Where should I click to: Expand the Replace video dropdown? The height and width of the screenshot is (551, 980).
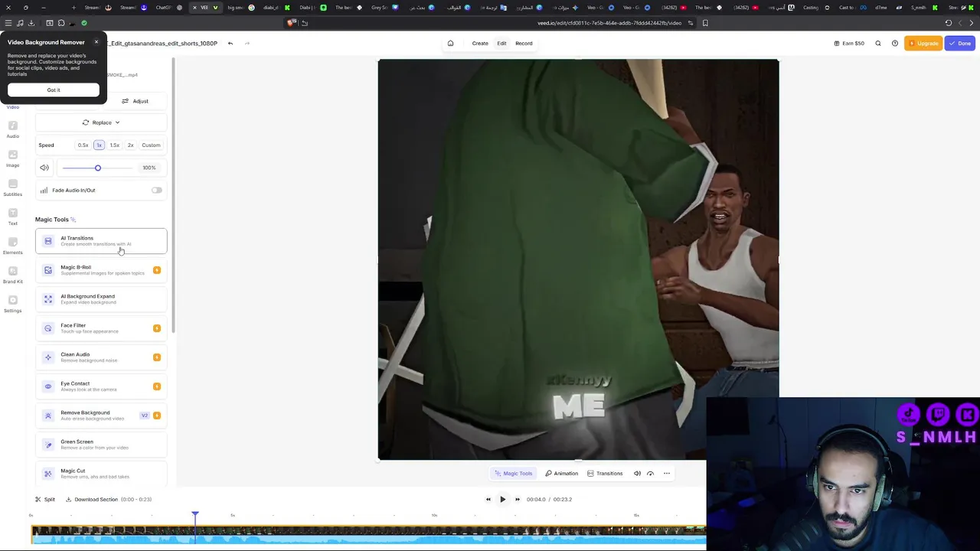(x=101, y=122)
